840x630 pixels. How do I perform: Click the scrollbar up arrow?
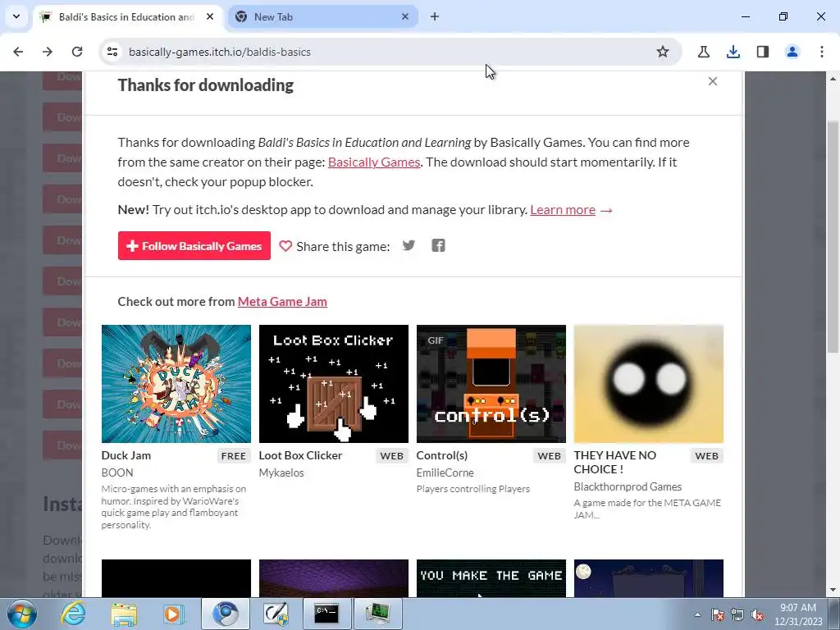[x=833, y=79]
